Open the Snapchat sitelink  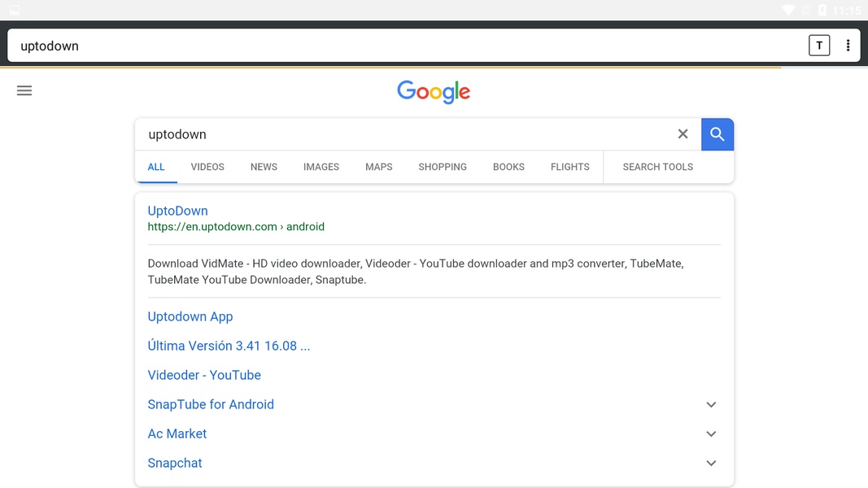174,463
